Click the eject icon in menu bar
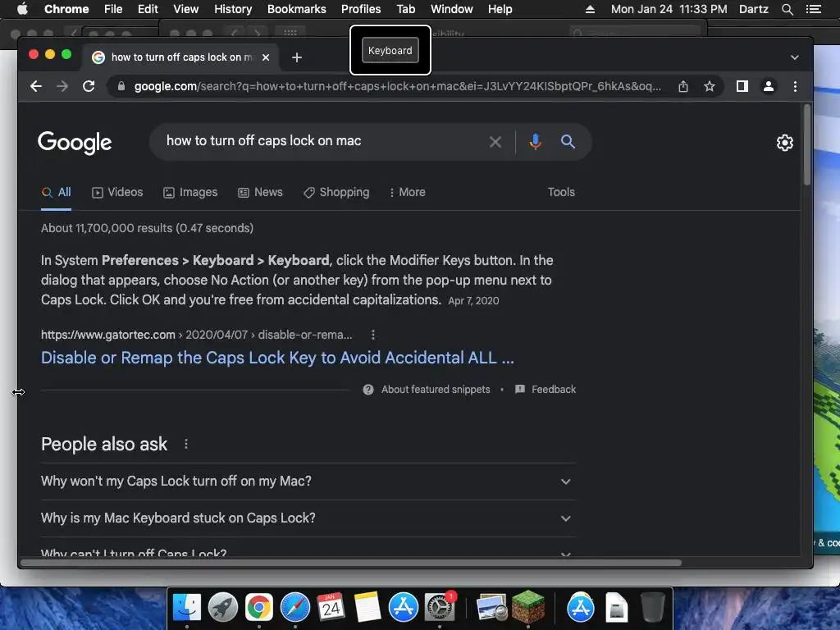Image resolution: width=840 pixels, height=630 pixels. [x=590, y=9]
